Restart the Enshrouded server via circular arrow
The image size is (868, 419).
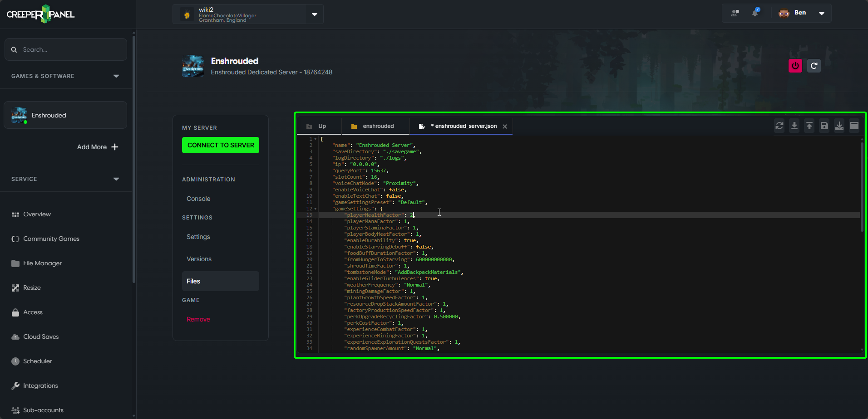click(x=814, y=66)
